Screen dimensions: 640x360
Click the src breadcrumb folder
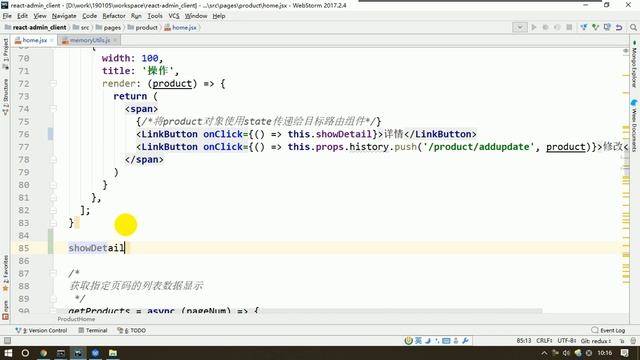(81, 27)
